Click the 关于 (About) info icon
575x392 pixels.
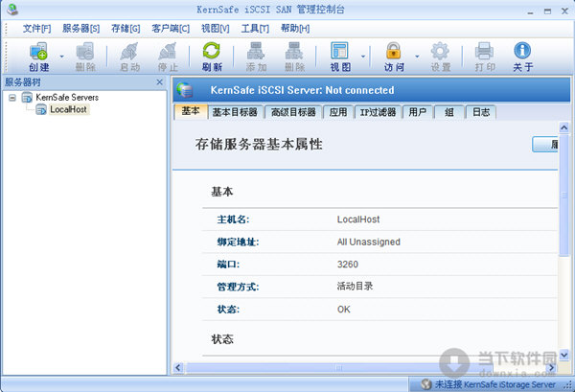[522, 57]
